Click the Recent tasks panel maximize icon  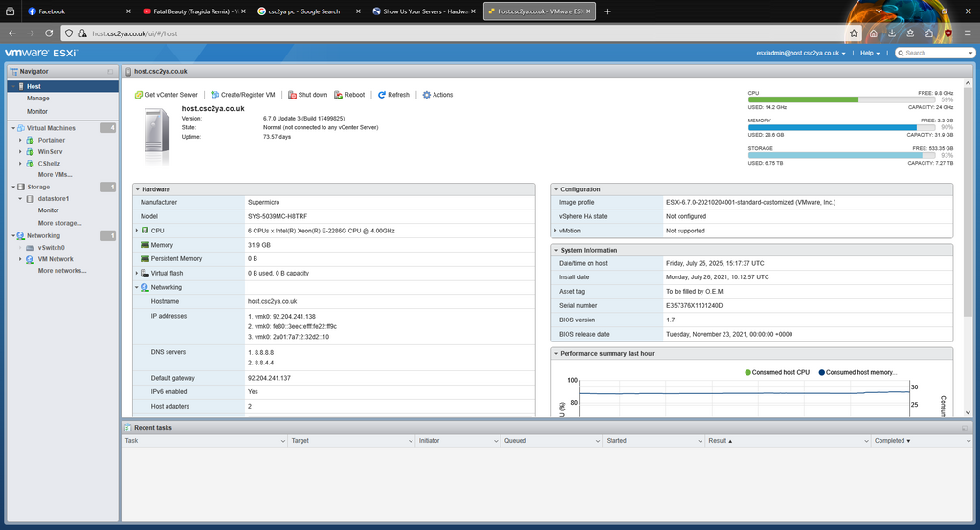[965, 429]
